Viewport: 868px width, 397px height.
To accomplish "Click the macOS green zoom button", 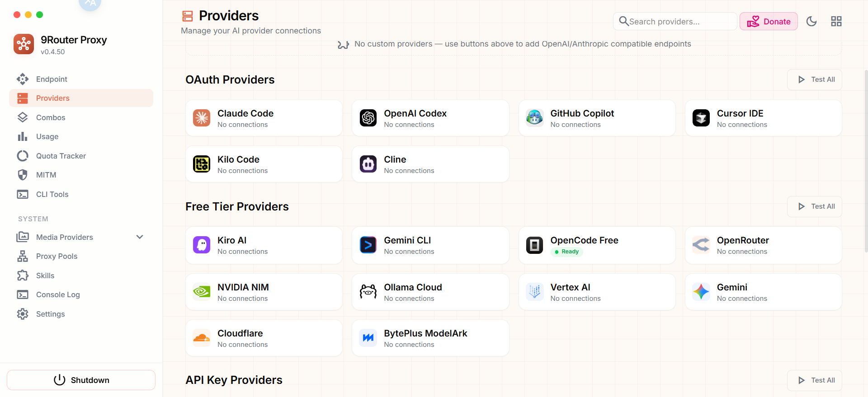I will (x=39, y=14).
